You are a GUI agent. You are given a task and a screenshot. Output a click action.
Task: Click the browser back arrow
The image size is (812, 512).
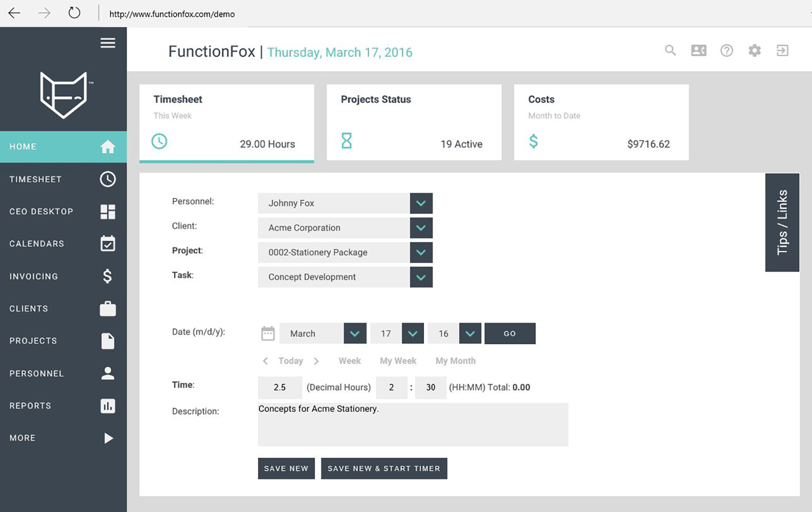click(x=15, y=13)
